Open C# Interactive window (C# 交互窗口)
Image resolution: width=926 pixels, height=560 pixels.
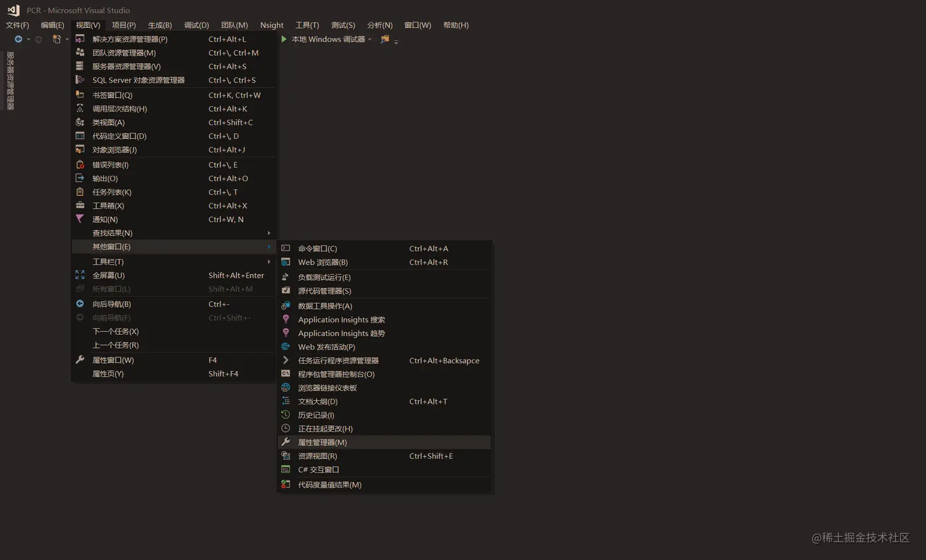pos(385,469)
